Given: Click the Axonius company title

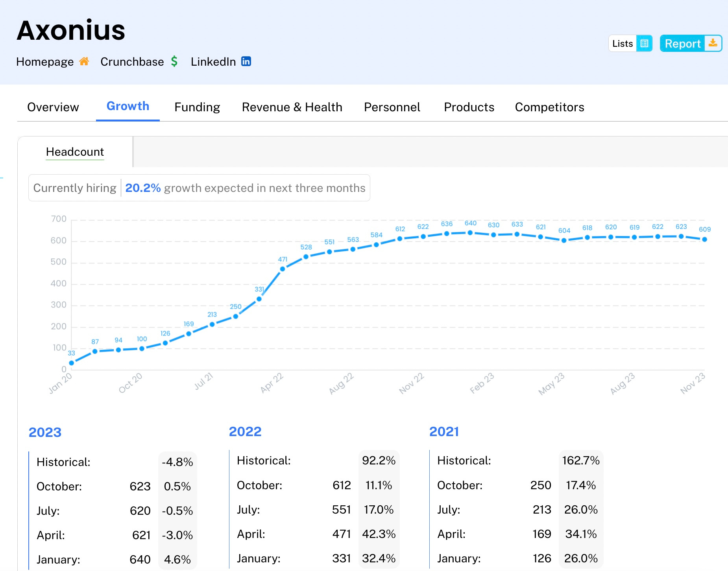Looking at the screenshot, I should (71, 30).
